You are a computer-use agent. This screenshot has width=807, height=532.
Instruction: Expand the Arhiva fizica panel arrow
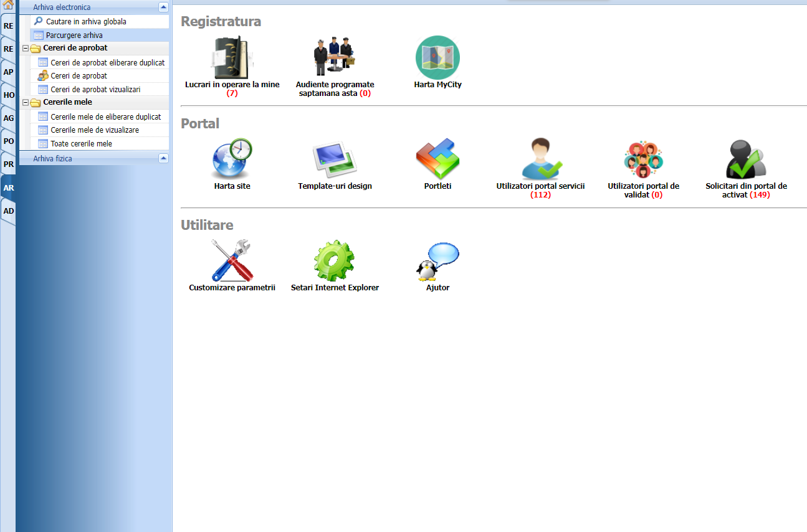pos(163,159)
